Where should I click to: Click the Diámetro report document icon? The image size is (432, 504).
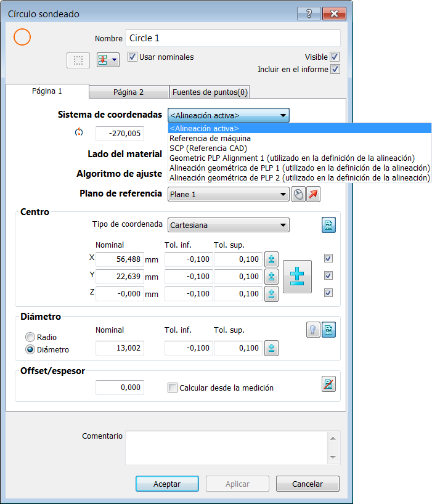coord(328,330)
